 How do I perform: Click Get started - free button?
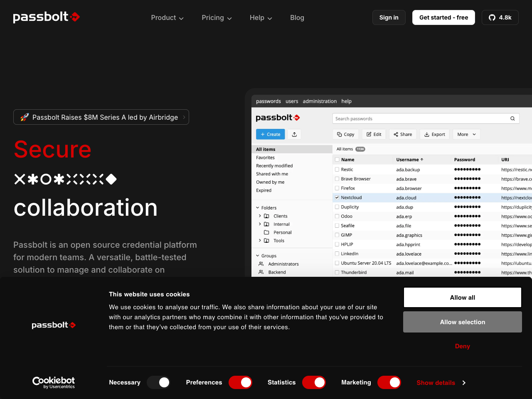443,17
